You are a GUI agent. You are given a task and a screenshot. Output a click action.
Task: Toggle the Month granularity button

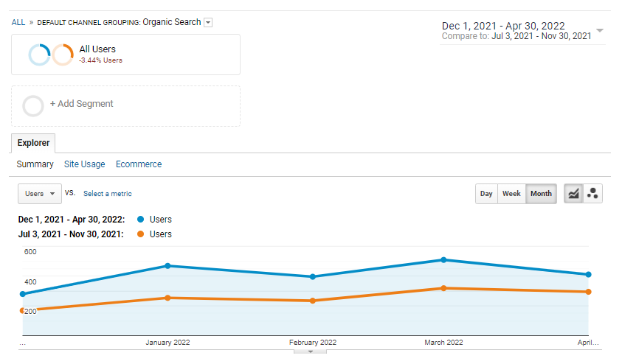(x=541, y=194)
